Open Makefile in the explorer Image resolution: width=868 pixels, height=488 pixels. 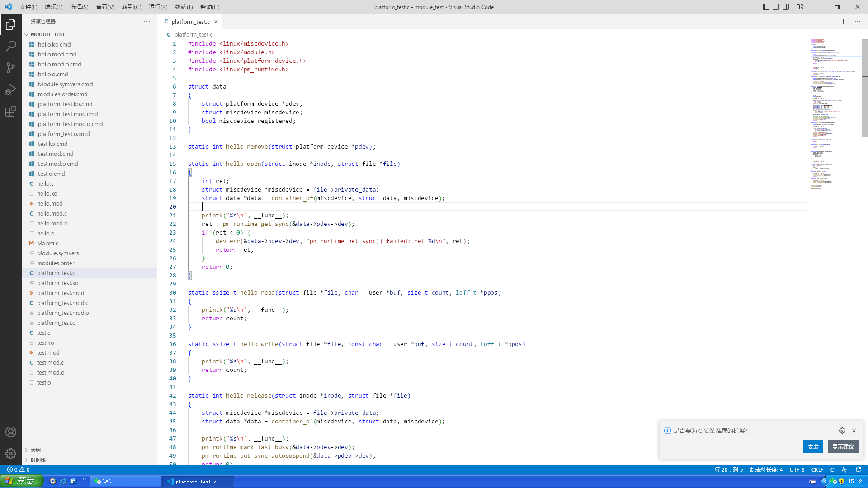tap(48, 243)
